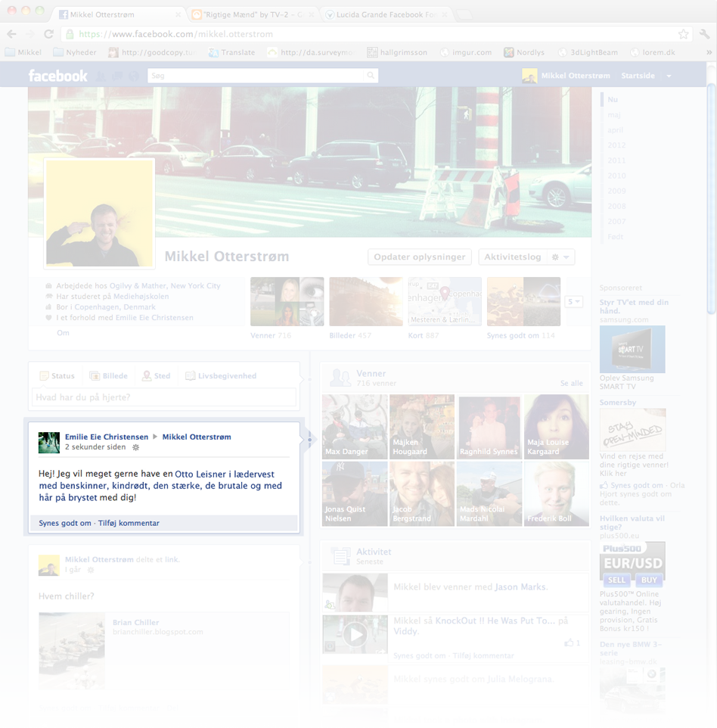Click browser back arrow
The height and width of the screenshot is (728, 717).
11,34
